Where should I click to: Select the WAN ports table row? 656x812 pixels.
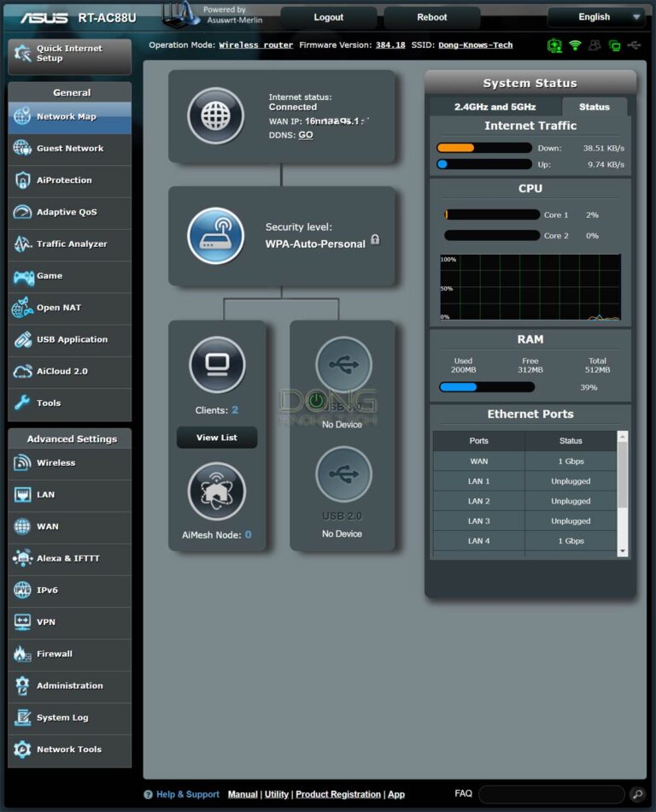coord(524,461)
